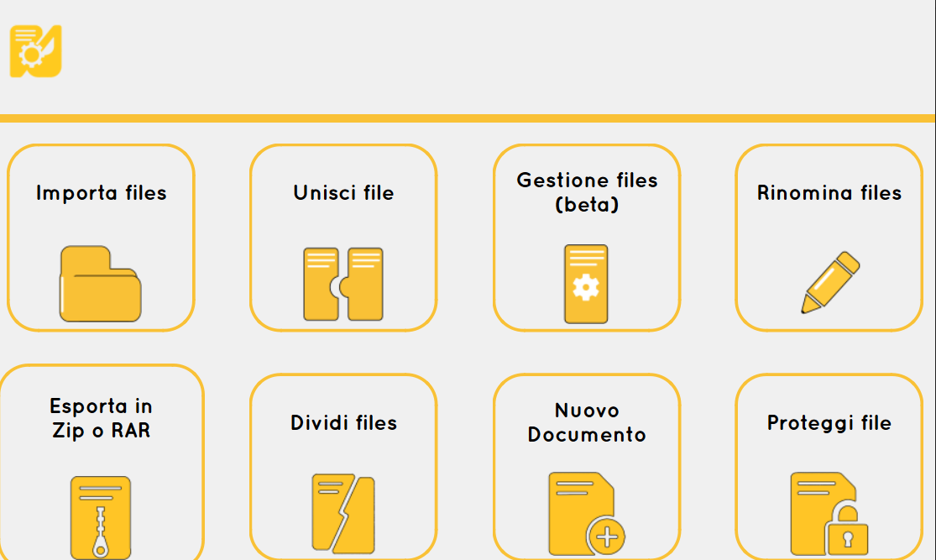Click the torn document icon for Dividi files
The height and width of the screenshot is (560, 936).
pyautogui.click(x=343, y=514)
